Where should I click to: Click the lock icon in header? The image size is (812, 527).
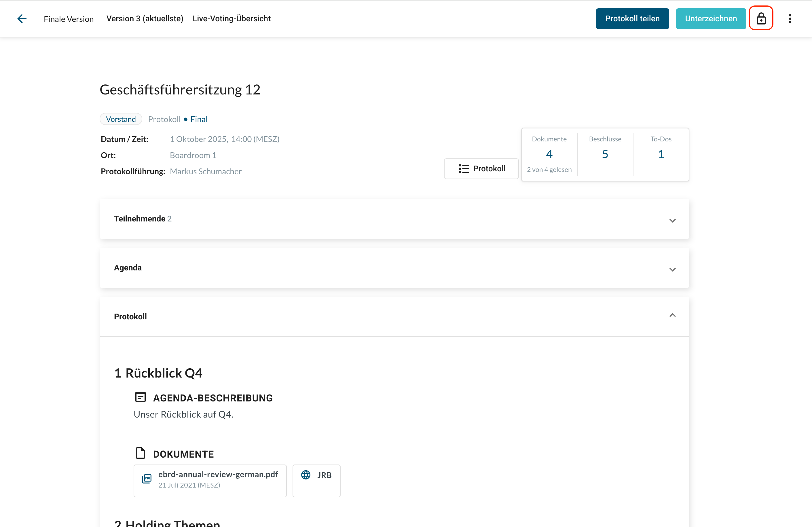pyautogui.click(x=761, y=18)
